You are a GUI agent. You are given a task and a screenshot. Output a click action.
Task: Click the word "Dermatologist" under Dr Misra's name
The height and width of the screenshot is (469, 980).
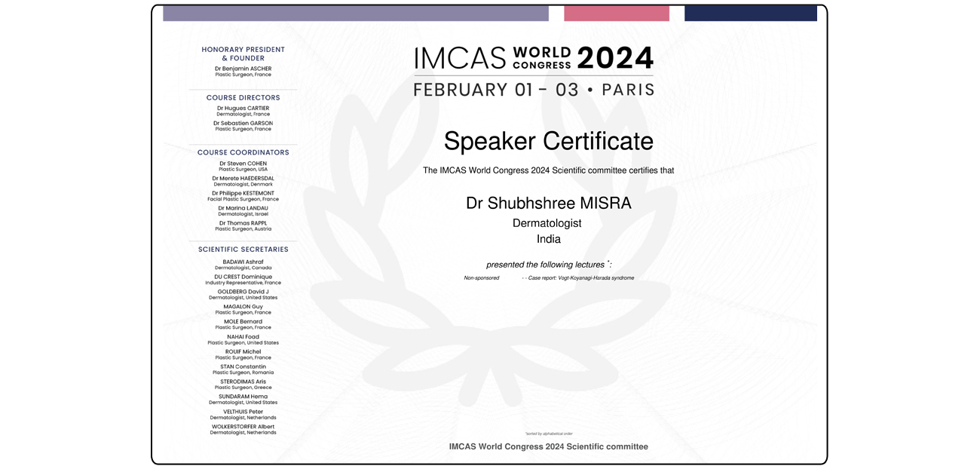(547, 223)
